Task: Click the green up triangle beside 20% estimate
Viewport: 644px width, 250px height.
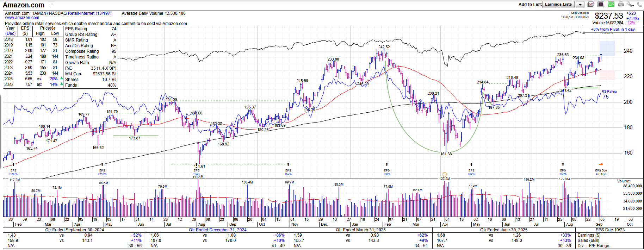Action: tap(62, 79)
